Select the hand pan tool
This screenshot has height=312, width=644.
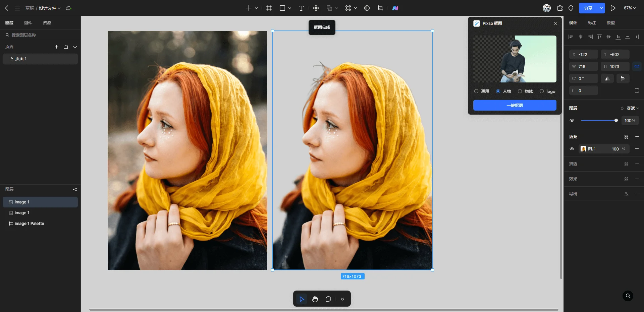pos(315,299)
